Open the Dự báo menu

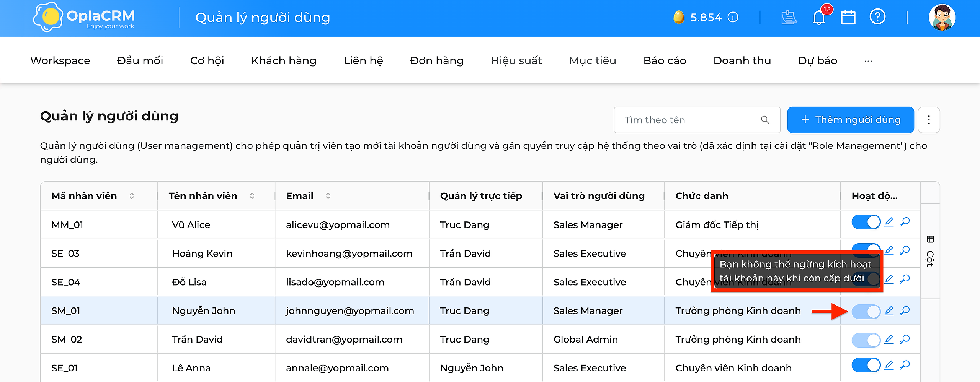tap(818, 61)
